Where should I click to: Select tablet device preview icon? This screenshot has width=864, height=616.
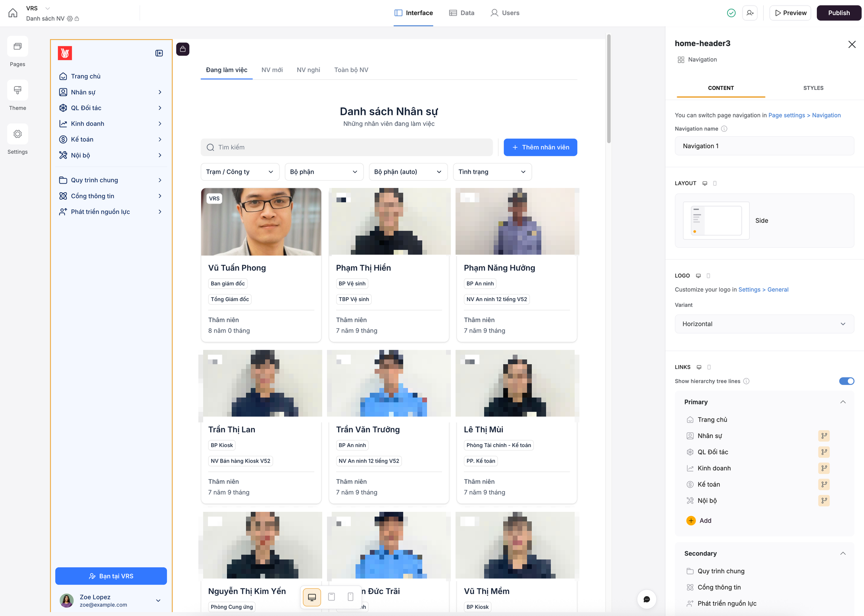click(x=331, y=597)
